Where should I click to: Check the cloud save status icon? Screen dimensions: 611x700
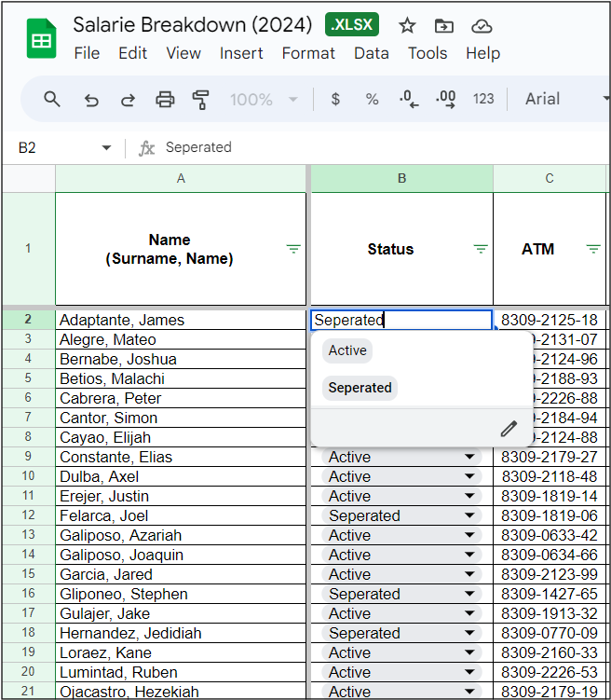(482, 25)
